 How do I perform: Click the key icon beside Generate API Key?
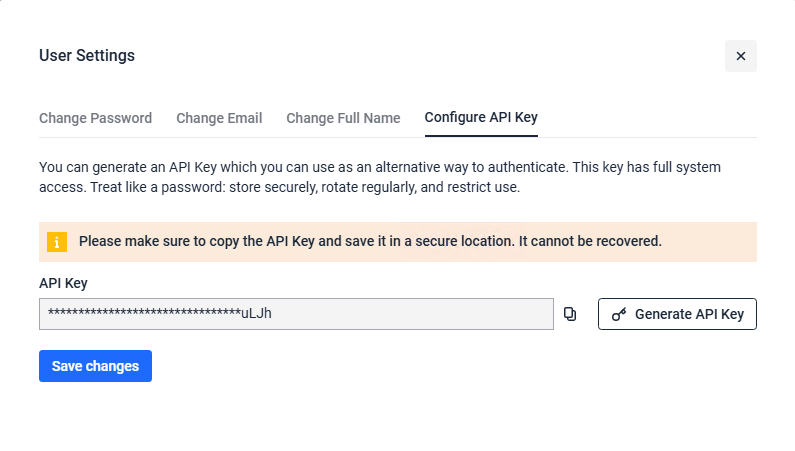[x=619, y=314]
